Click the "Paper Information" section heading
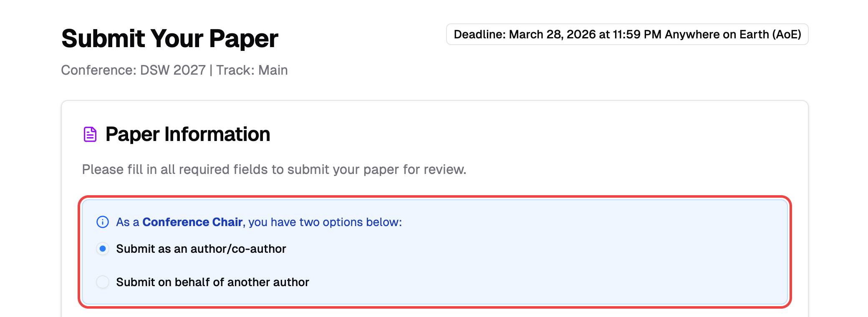The height and width of the screenshot is (317, 868). 187,134
